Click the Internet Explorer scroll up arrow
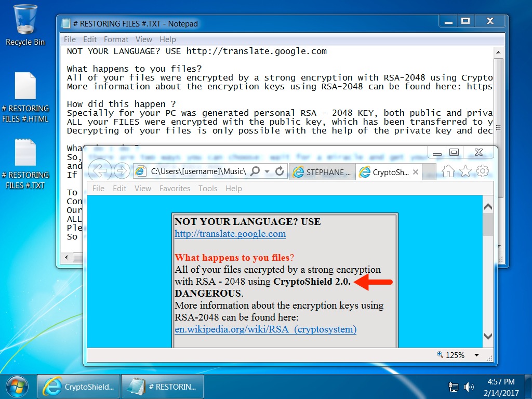Image resolution: width=532 pixels, height=399 pixels. (x=488, y=207)
